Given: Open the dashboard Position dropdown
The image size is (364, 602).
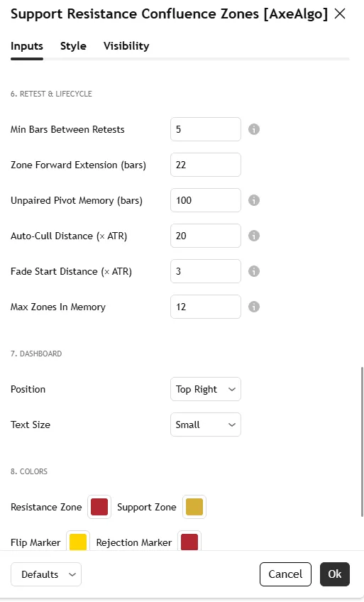Looking at the screenshot, I should [206, 389].
